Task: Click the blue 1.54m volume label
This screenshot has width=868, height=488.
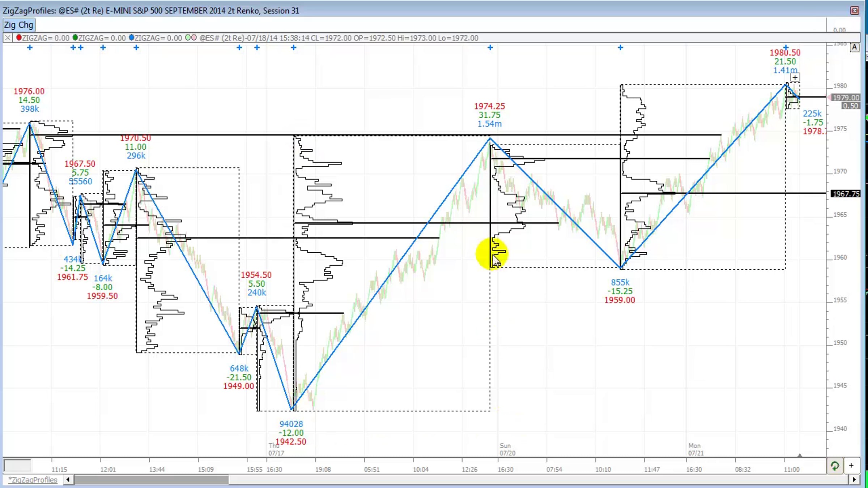Action: click(x=490, y=124)
